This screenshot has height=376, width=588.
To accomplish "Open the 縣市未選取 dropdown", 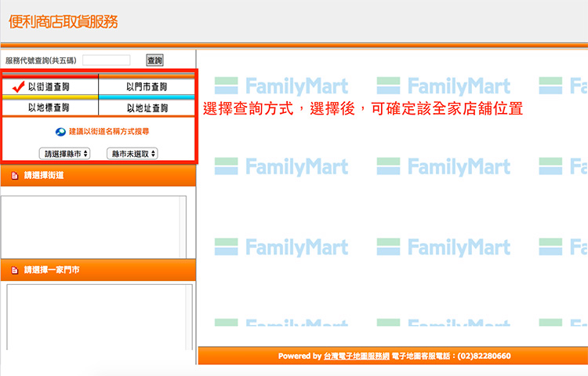I will point(132,154).
